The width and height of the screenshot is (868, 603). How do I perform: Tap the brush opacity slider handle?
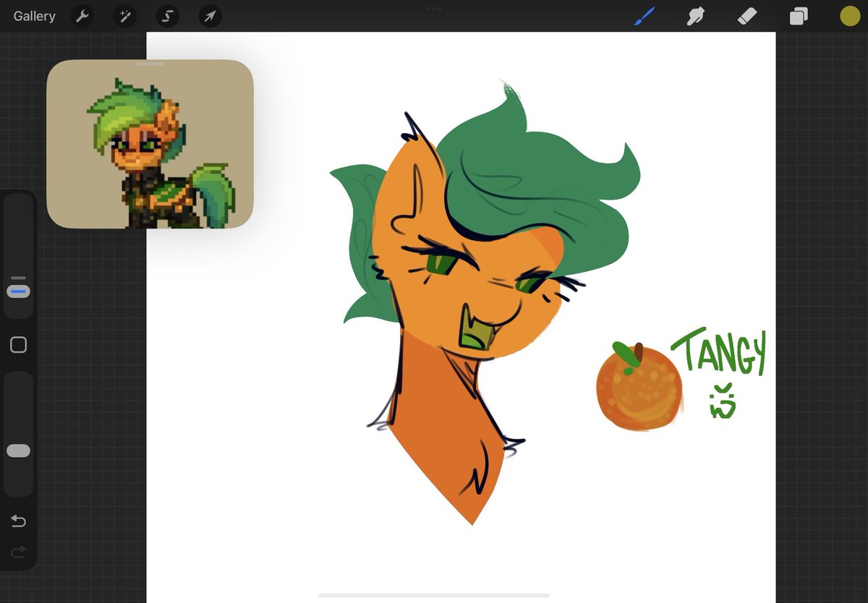18,450
